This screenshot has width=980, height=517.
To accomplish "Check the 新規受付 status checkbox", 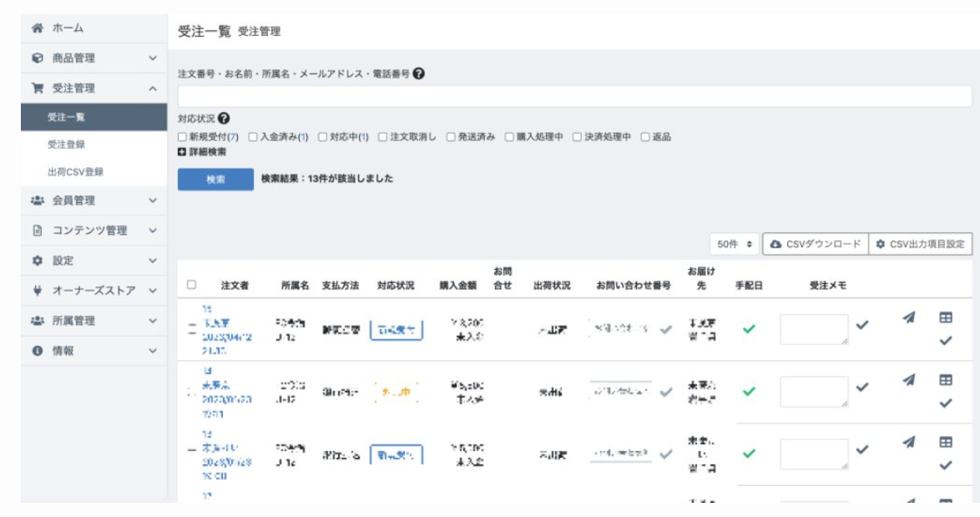I will (183, 137).
